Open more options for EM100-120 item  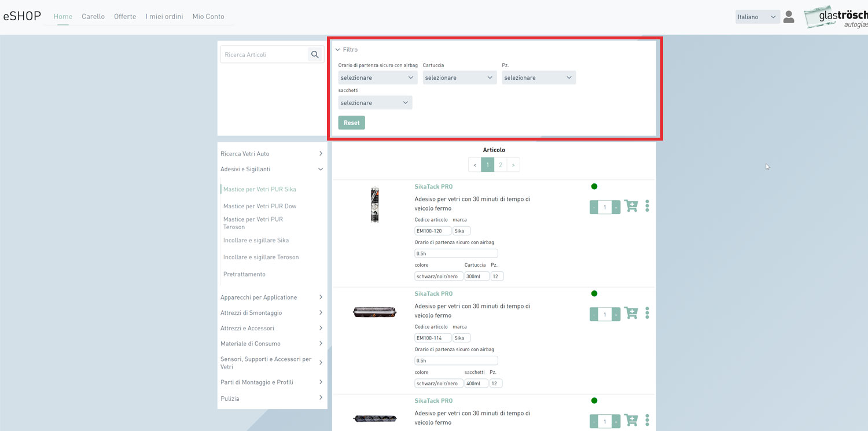click(x=647, y=206)
